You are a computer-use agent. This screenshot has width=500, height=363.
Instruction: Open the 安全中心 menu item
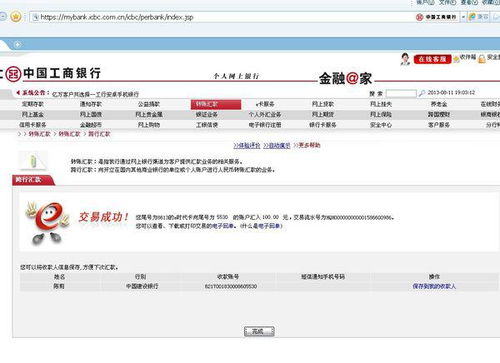click(381, 125)
